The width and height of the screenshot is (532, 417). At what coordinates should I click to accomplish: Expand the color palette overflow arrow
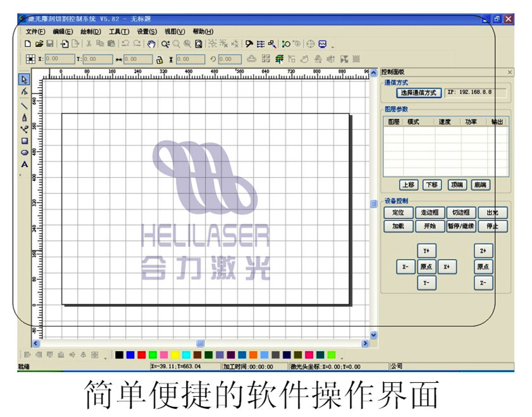[342, 358]
